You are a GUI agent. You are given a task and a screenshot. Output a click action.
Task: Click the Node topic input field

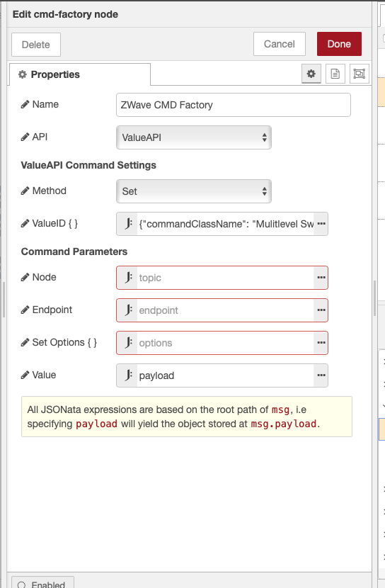(x=226, y=278)
